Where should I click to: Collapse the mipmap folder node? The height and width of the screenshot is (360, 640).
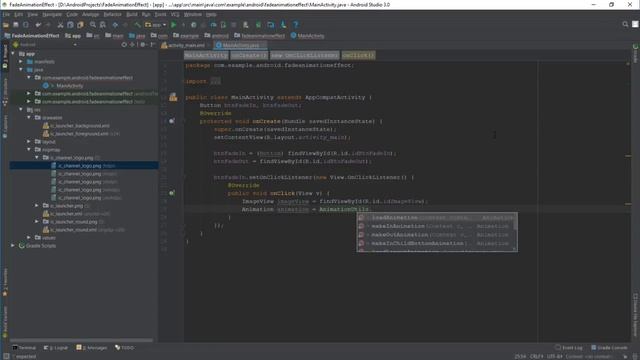[x=29, y=149]
